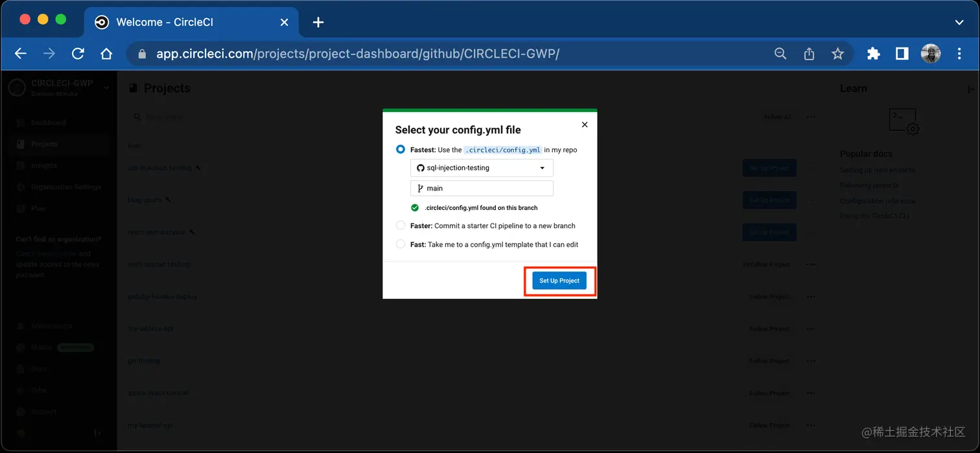Select the Fastest config.yml option
Screen dimensions: 980x453
[x=401, y=149]
